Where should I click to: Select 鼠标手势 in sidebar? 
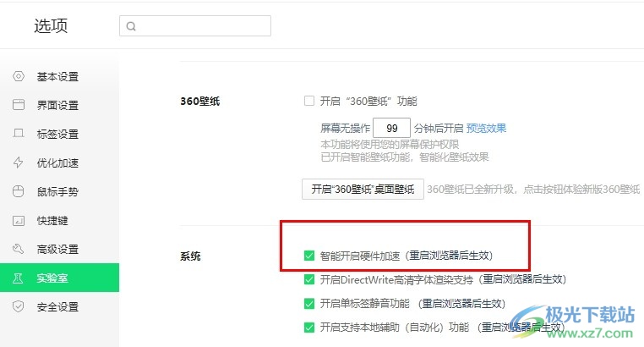tap(59, 191)
